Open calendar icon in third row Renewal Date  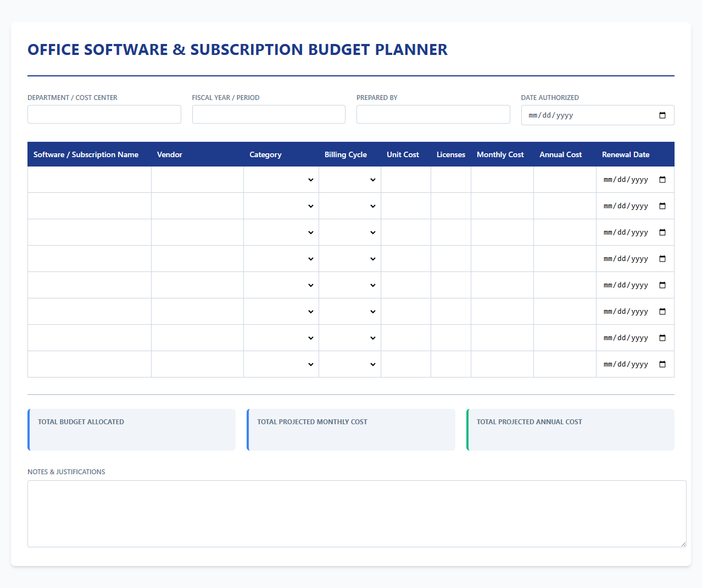662,232
